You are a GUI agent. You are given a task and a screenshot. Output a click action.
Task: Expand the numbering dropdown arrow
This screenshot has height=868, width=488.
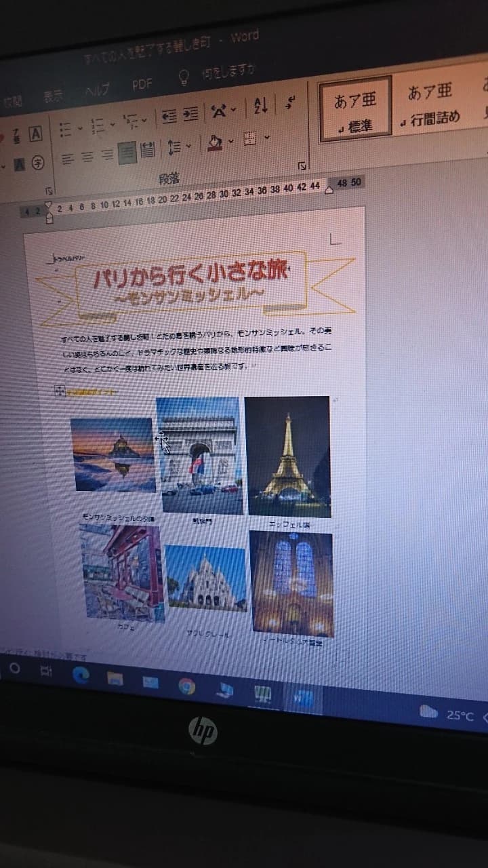click(112, 124)
